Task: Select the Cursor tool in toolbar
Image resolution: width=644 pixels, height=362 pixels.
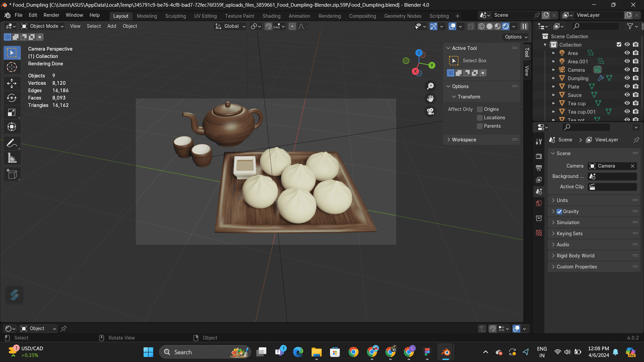Action: coord(12,67)
